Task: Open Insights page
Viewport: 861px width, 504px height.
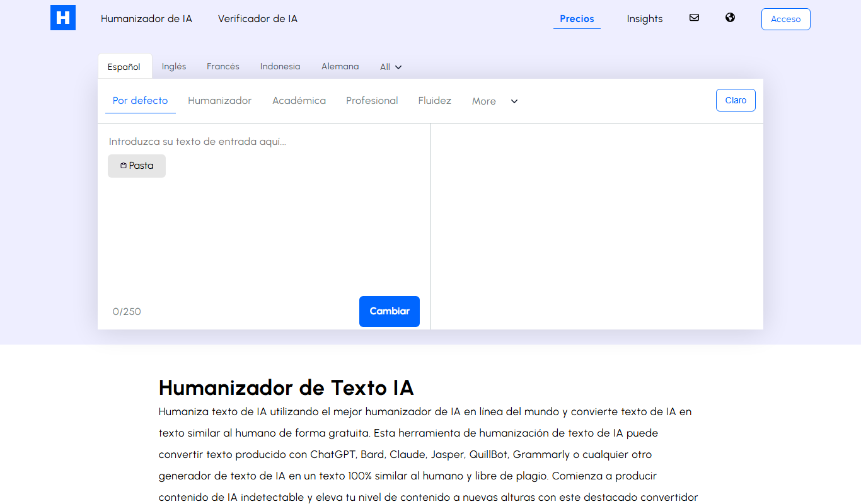Action: click(x=645, y=19)
